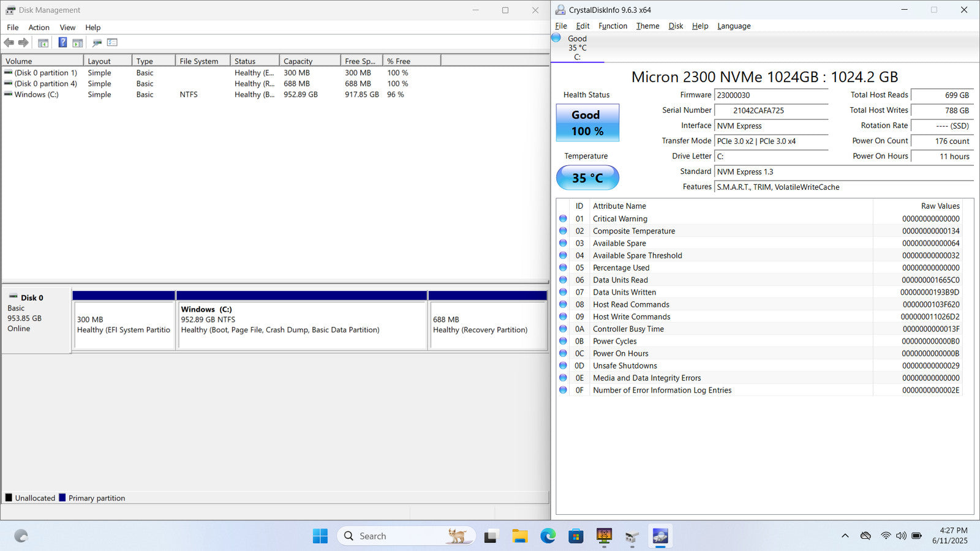Click the status circle beside Unsafe Shutdowns

tap(563, 365)
